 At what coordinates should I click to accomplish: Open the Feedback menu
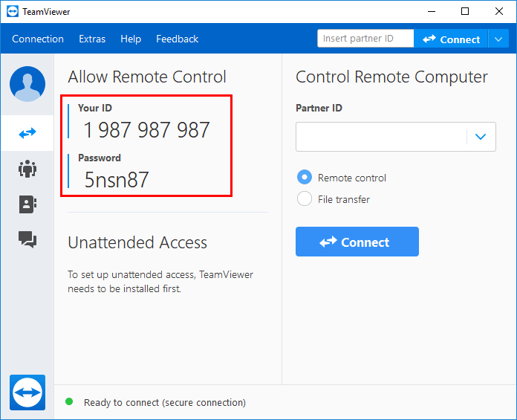177,39
